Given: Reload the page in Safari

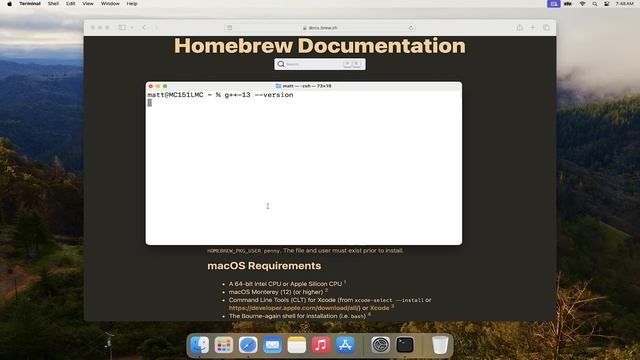Looking at the screenshot, I should (x=411, y=28).
